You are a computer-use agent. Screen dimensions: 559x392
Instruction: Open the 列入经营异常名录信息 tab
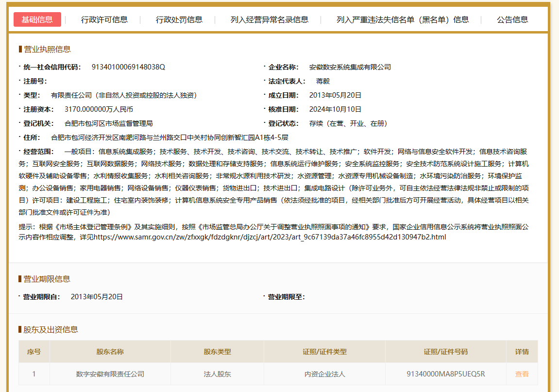point(270,19)
